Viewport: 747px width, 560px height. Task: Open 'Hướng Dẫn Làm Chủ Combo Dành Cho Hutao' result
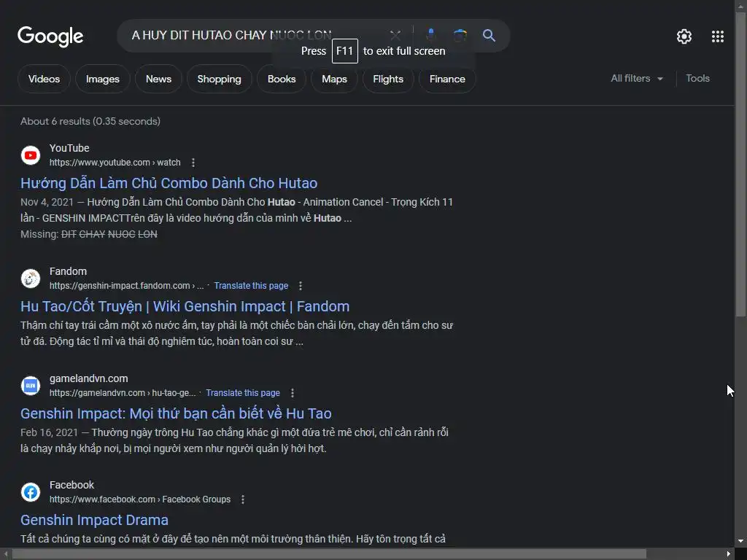pos(169,183)
